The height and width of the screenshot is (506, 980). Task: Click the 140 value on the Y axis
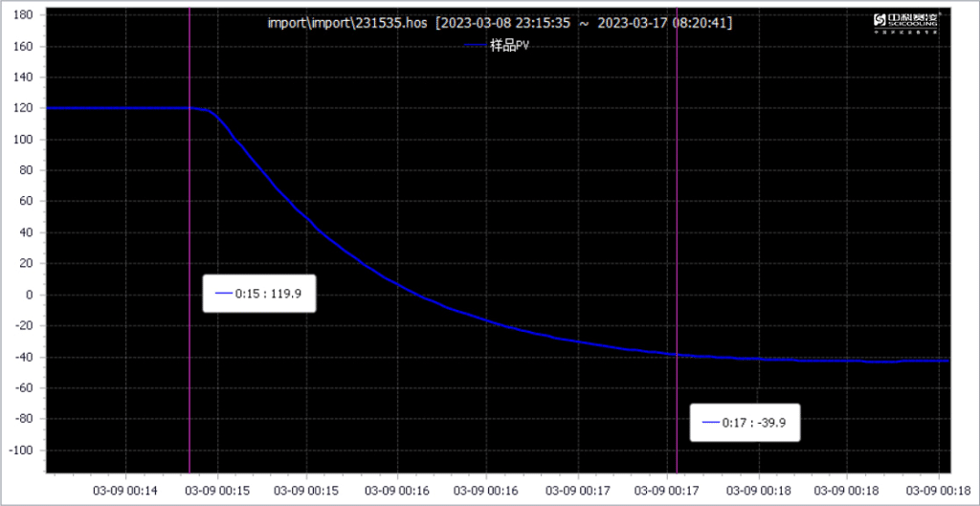coord(23,77)
